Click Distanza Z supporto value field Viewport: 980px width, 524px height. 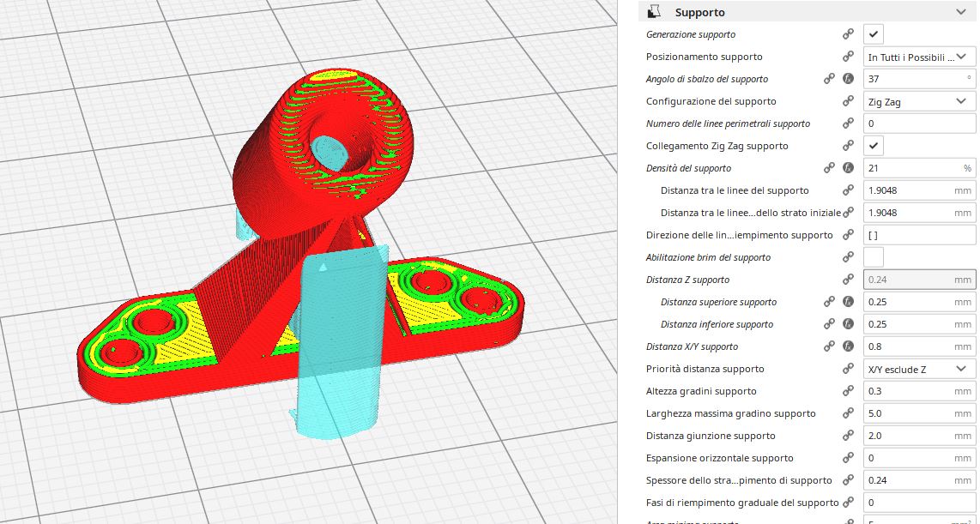[x=919, y=280]
